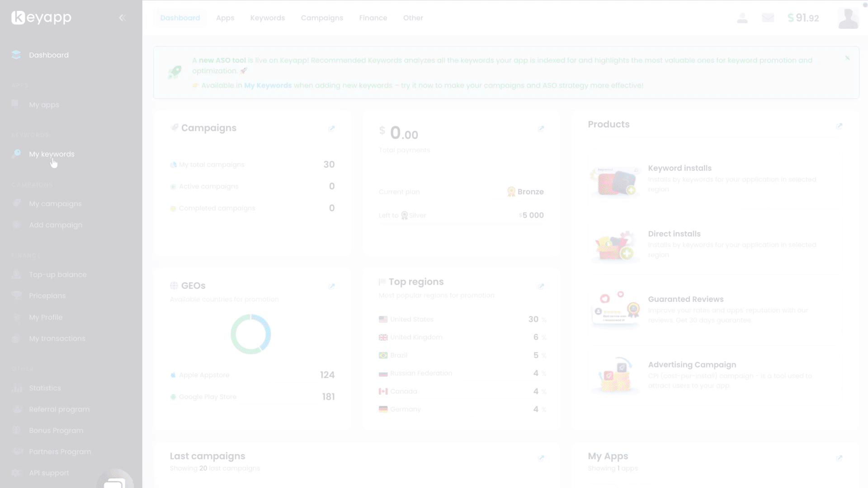Viewport: 868px width, 488px height.
Task: Open the profile avatar thumbnail
Action: click(x=848, y=18)
